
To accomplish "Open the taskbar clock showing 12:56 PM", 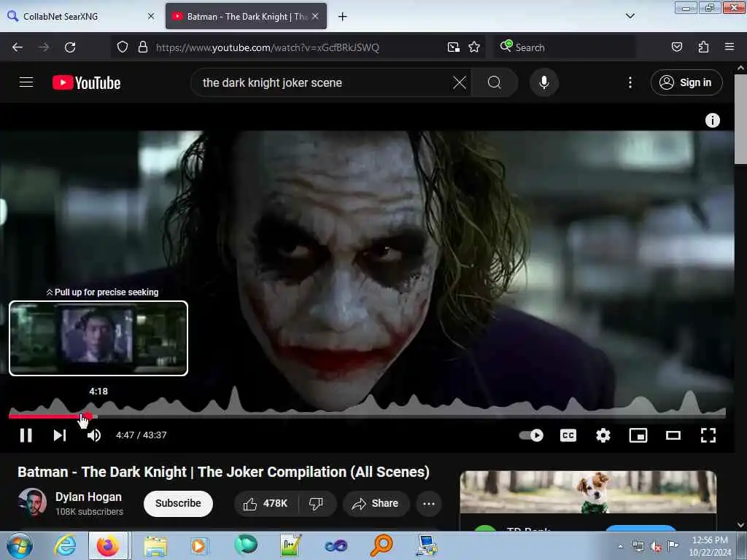I will point(710,546).
